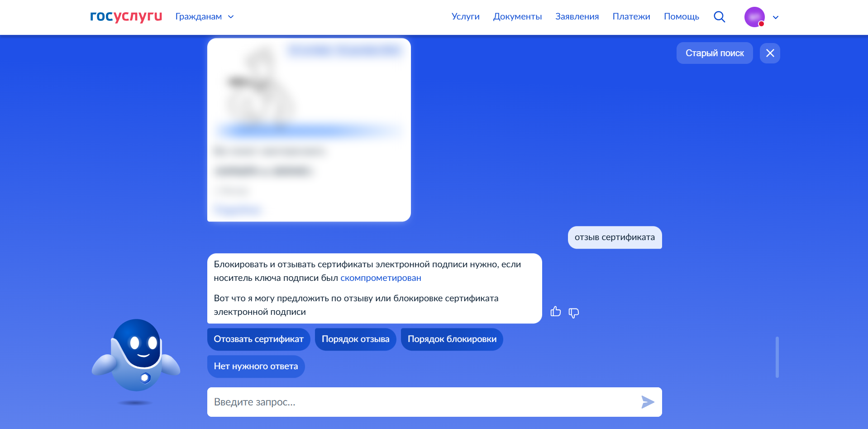Click the Gosuslugi logo
The width and height of the screenshot is (868, 429).
coord(126,17)
